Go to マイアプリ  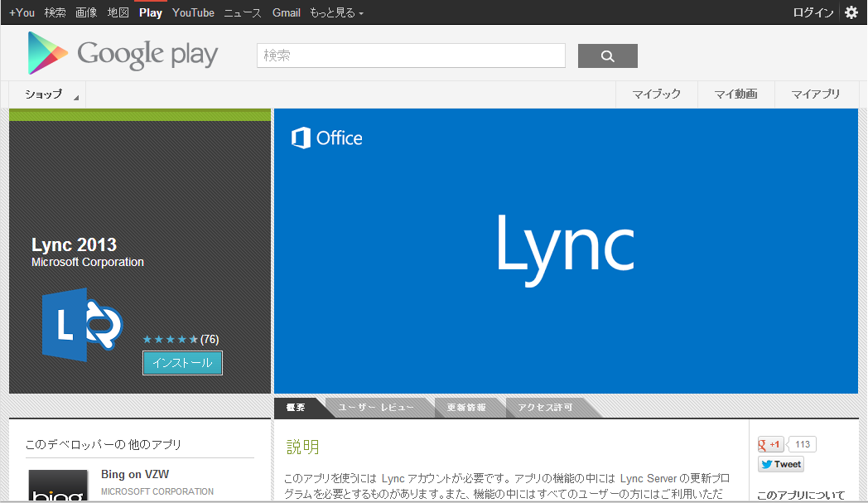point(815,94)
